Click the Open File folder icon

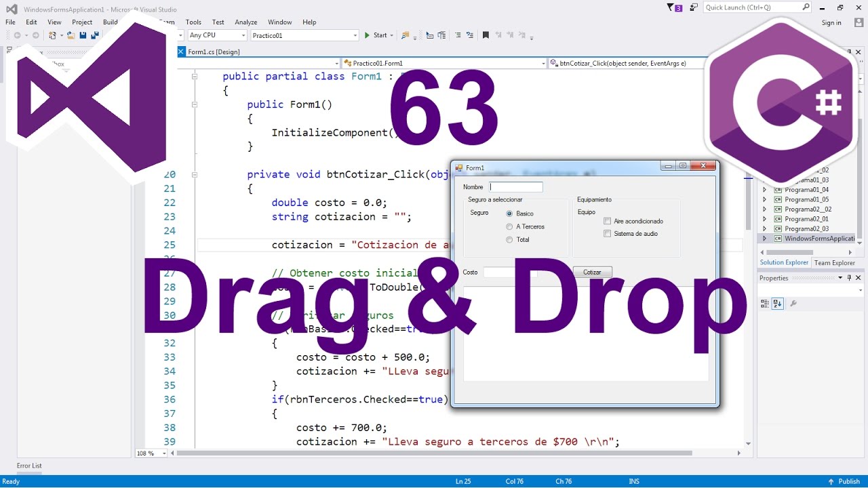pos(70,35)
